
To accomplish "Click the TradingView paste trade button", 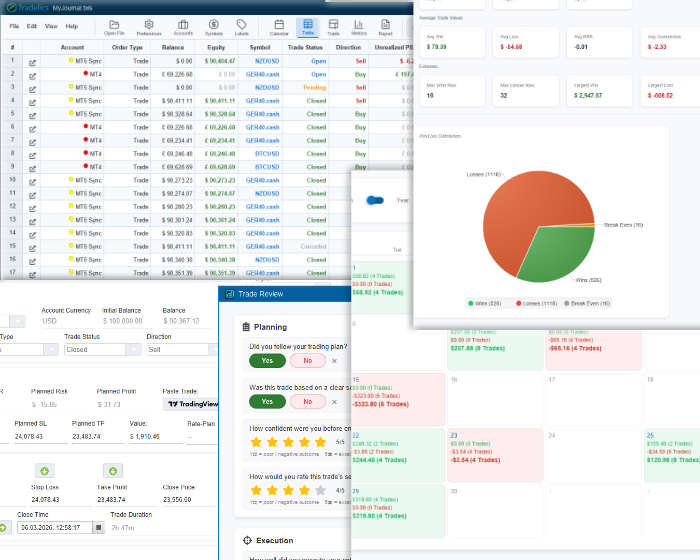I will click(x=192, y=404).
